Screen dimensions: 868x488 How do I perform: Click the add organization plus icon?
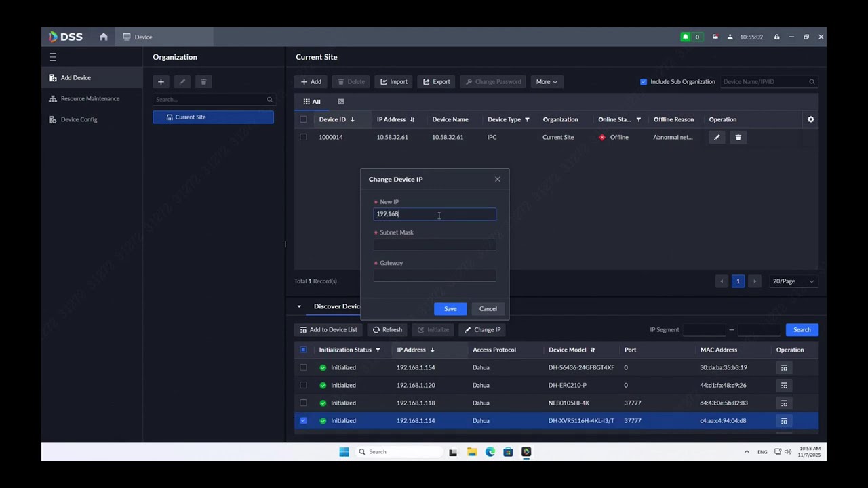click(x=161, y=82)
